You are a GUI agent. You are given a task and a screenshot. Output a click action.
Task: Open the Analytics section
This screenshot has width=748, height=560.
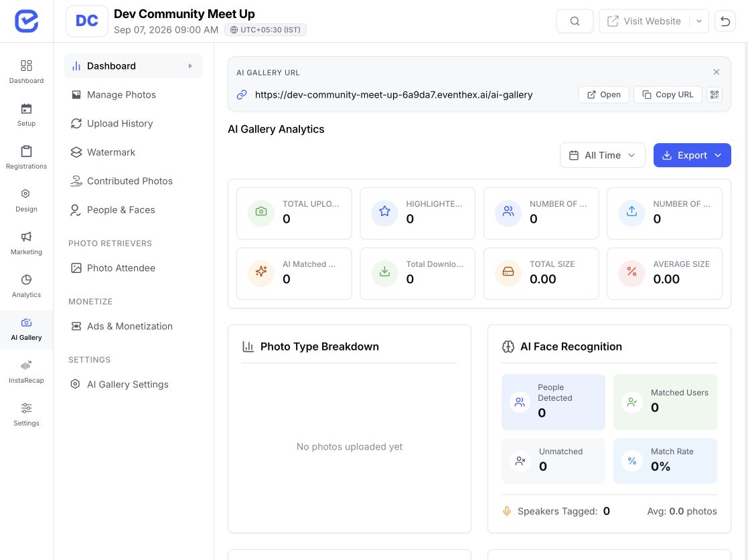26,286
